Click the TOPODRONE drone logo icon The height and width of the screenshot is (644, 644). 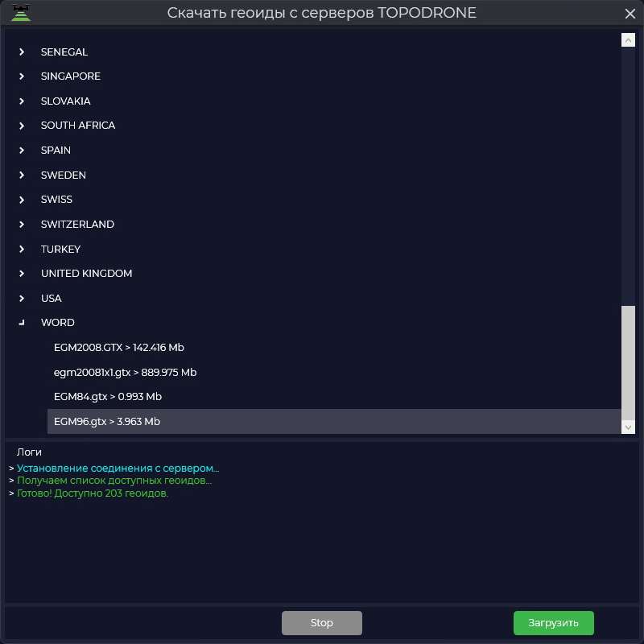tap(21, 12)
